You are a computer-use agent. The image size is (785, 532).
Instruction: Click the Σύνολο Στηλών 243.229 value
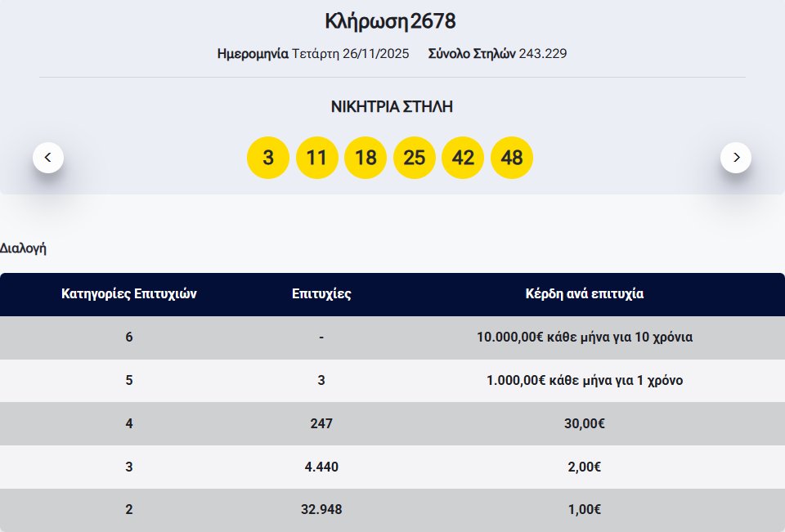pos(542,54)
